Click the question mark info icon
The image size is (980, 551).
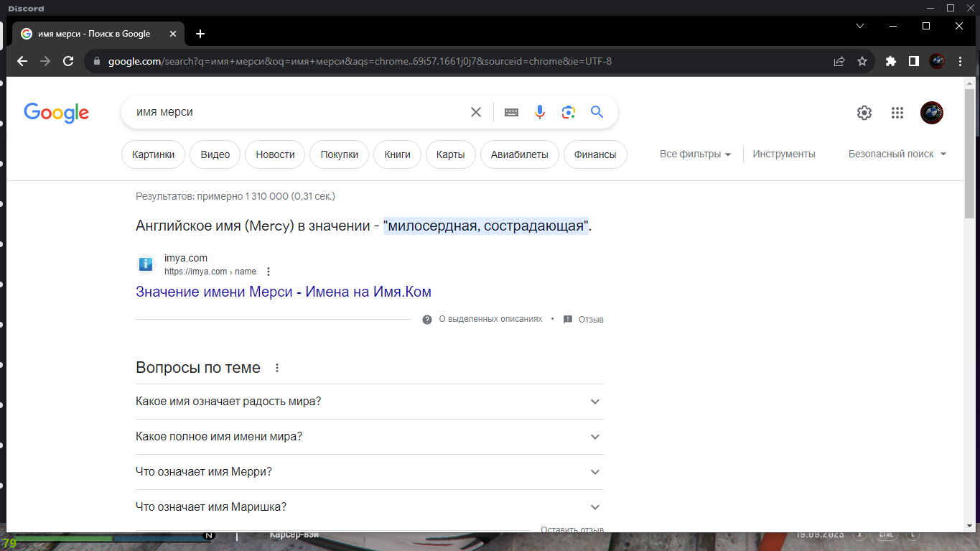(x=427, y=319)
